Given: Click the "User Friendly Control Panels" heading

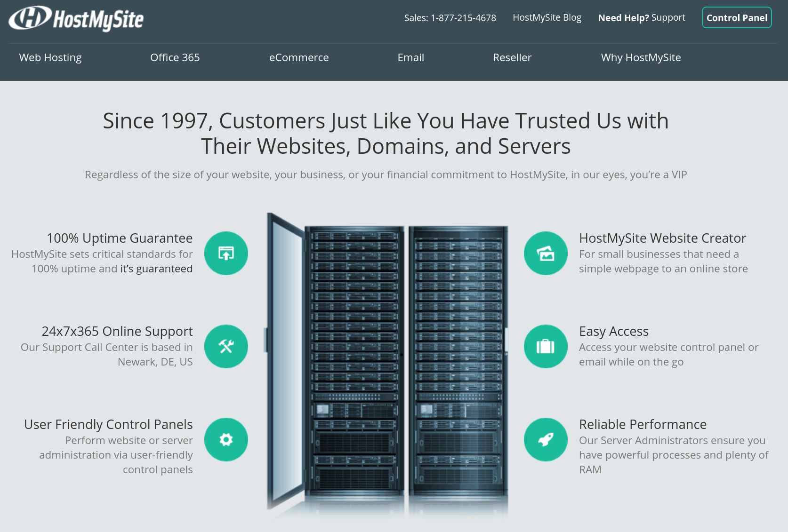Looking at the screenshot, I should 108,424.
